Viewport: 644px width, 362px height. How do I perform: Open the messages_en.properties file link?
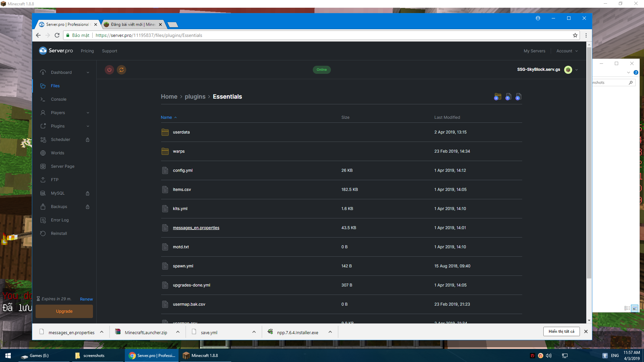pos(196,228)
